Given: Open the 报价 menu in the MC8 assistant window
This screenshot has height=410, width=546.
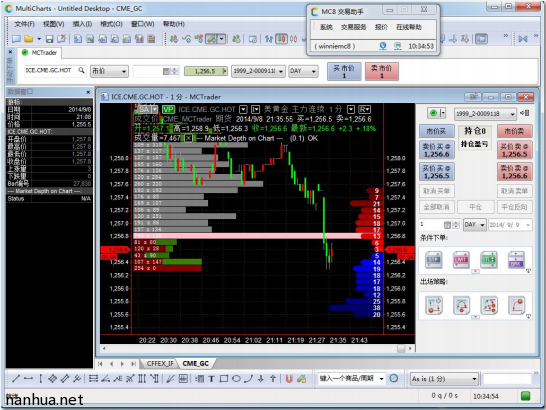Looking at the screenshot, I should pyautogui.click(x=381, y=27).
